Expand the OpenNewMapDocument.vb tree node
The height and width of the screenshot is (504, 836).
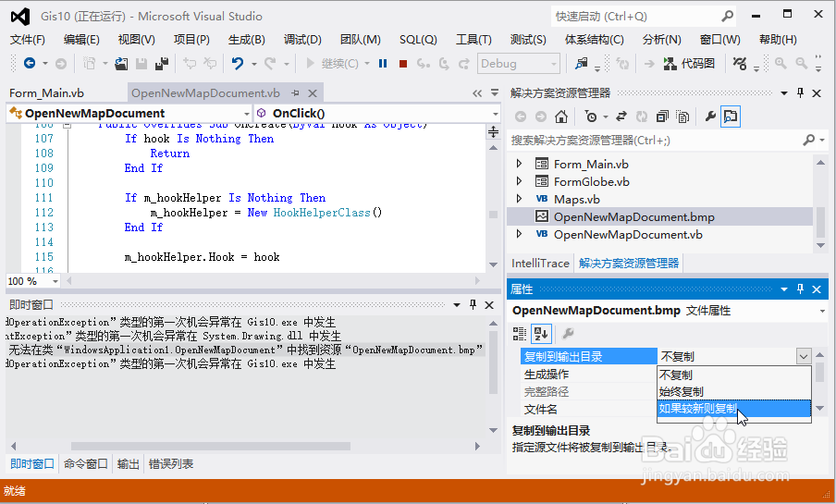[x=519, y=234]
